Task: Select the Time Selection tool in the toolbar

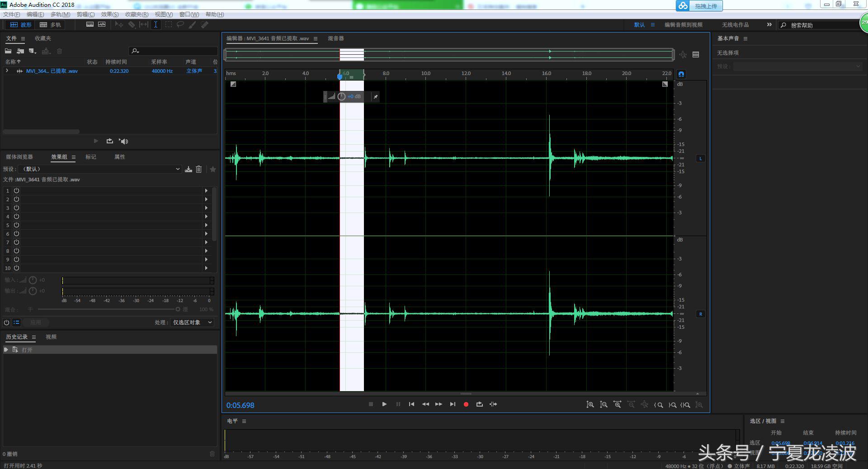Action: tap(156, 25)
